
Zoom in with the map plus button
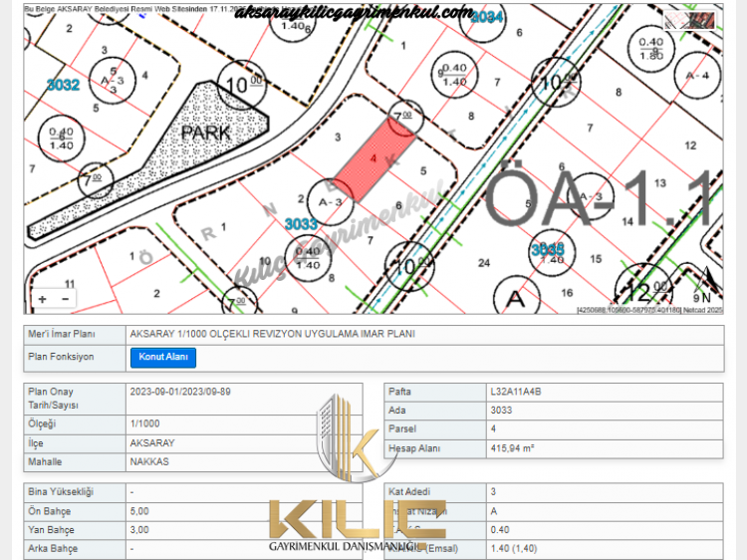pos(43,298)
